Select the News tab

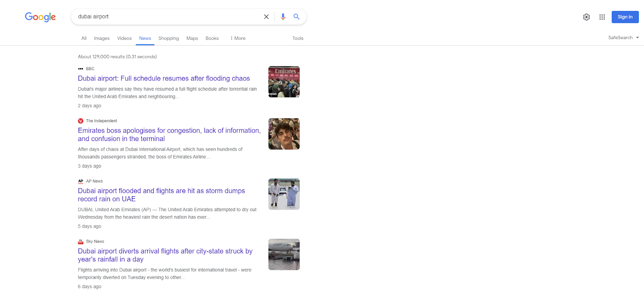coord(145,38)
